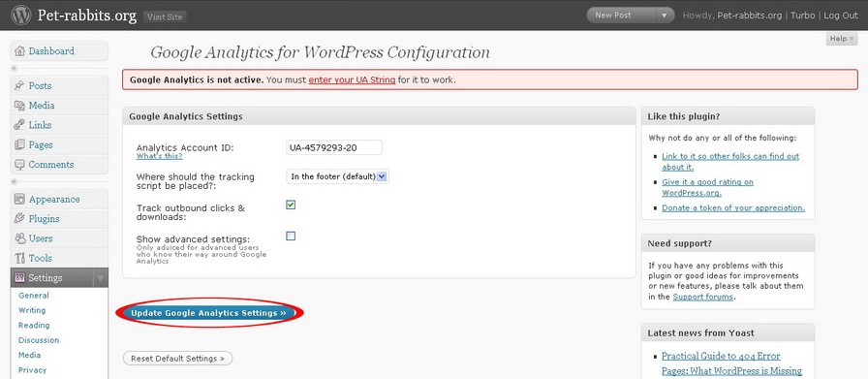Screen dimensions: 868x379
Task: Click the Links chain icon
Action: tap(20, 125)
